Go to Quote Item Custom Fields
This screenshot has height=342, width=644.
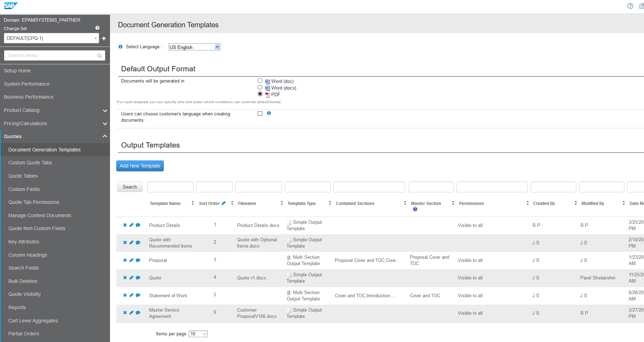click(x=37, y=228)
